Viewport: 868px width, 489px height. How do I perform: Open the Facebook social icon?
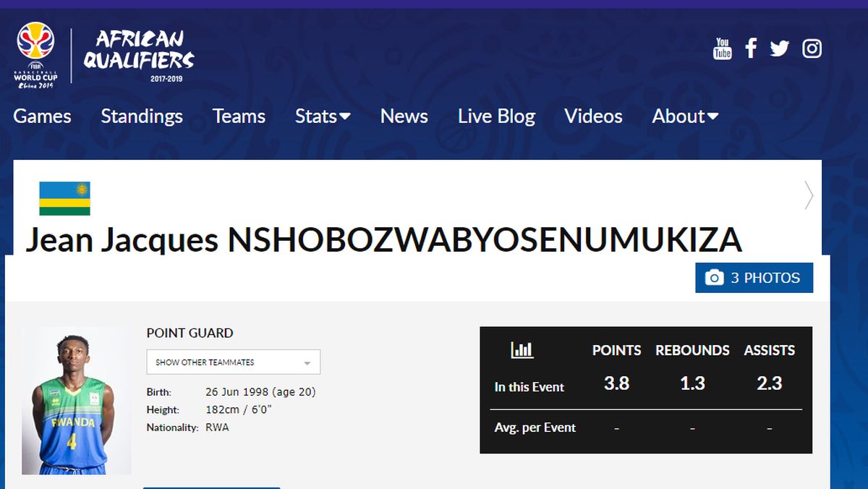pos(751,48)
